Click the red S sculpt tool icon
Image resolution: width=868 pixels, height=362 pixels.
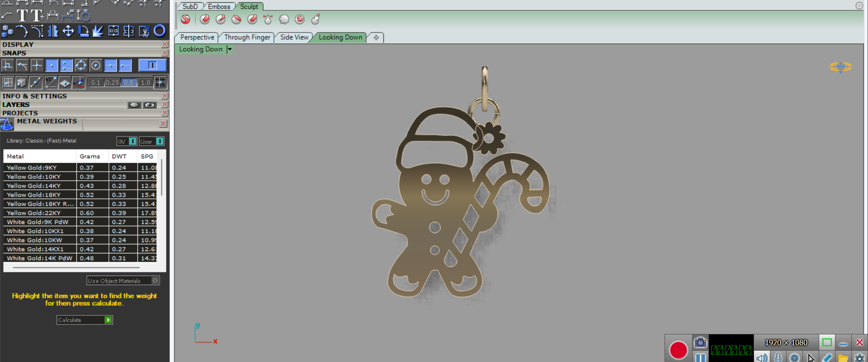pos(185,19)
